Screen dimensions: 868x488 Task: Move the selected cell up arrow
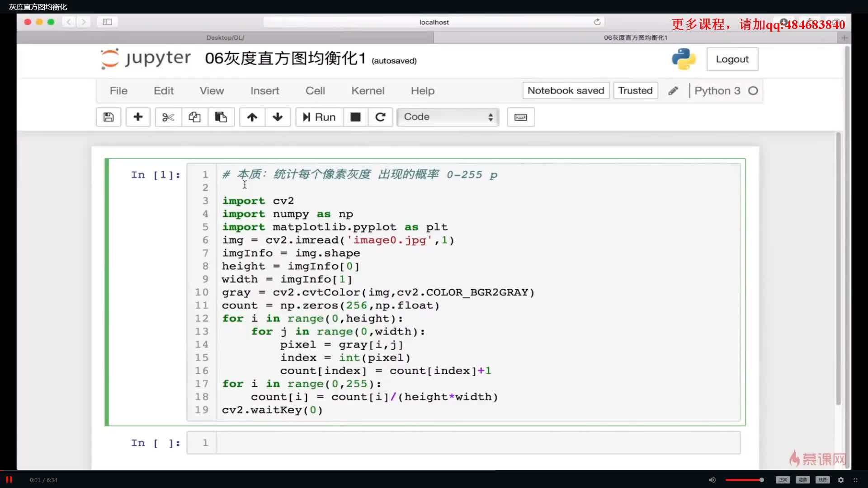tap(252, 117)
